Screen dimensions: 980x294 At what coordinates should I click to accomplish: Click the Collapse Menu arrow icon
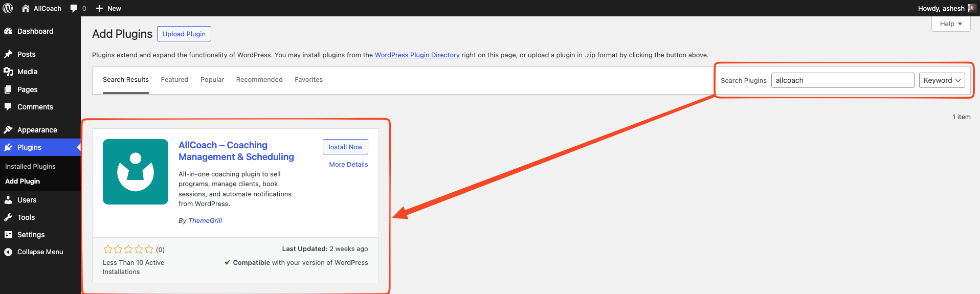8,252
